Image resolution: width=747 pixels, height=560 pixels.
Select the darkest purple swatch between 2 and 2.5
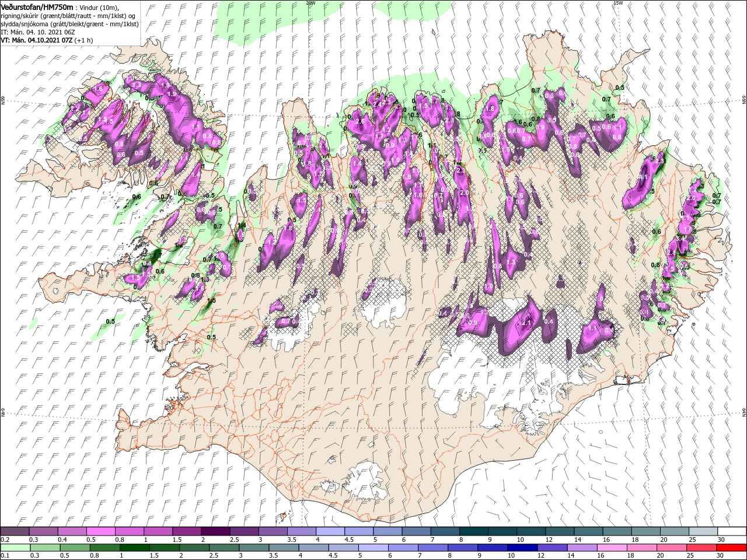(x=215, y=531)
